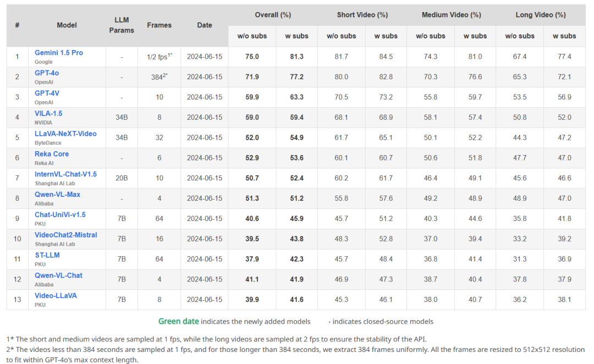The height and width of the screenshot is (364, 594).
Task: Click the Date column header
Action: coord(205,25)
